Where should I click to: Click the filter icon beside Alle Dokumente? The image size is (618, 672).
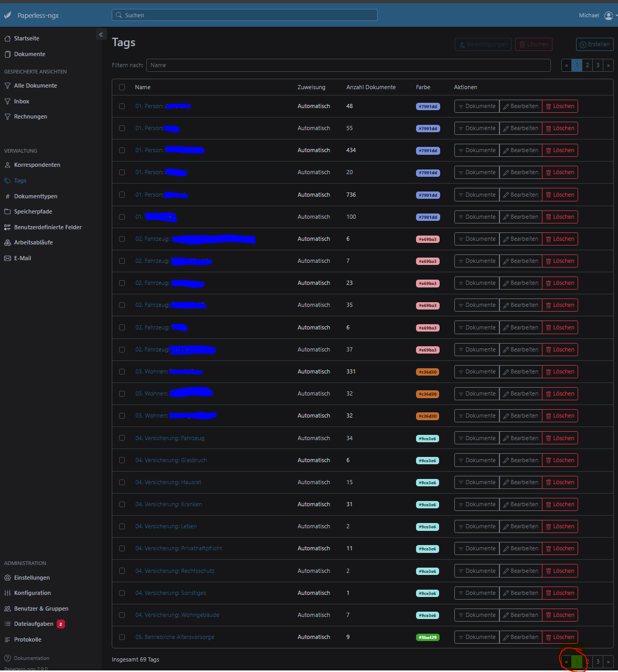(x=7, y=86)
